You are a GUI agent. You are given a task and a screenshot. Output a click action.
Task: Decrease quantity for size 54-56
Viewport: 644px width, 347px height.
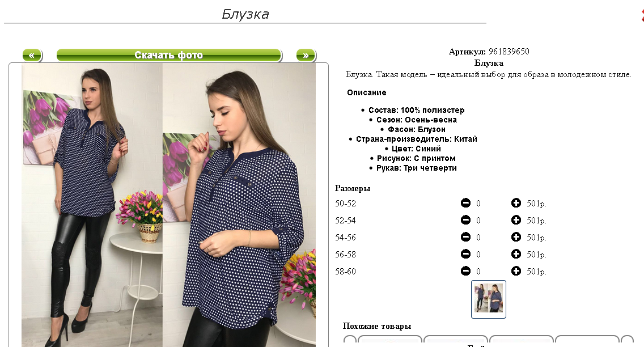(465, 237)
